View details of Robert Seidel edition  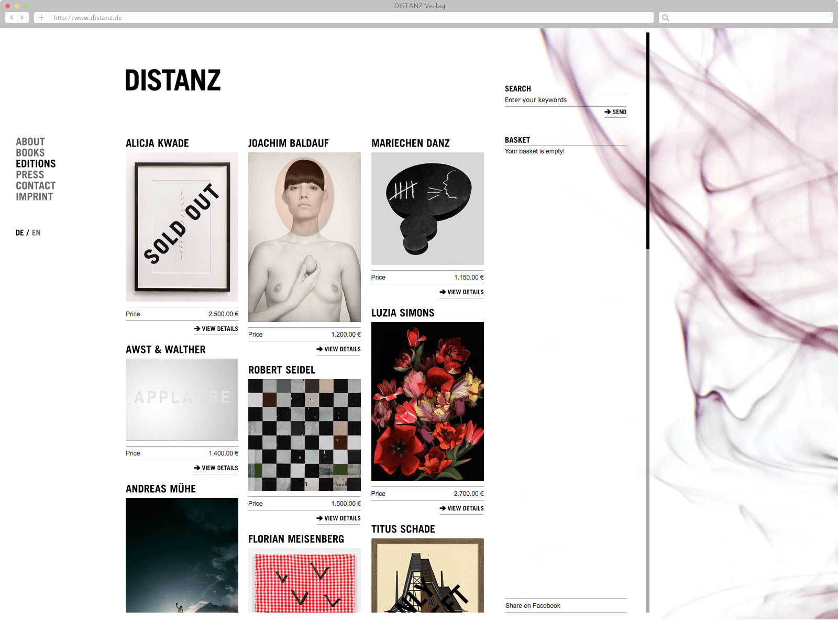(x=338, y=518)
